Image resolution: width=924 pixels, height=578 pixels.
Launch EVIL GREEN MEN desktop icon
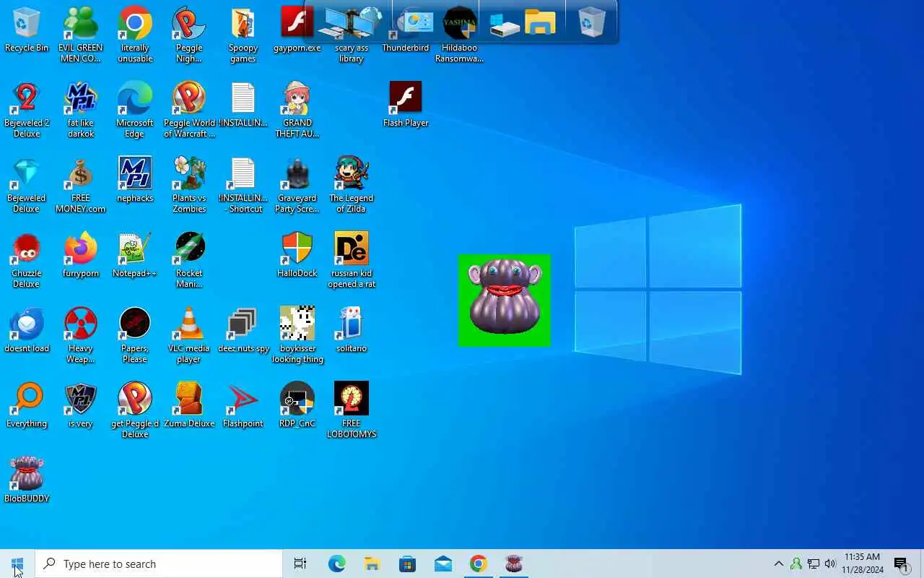81,35
